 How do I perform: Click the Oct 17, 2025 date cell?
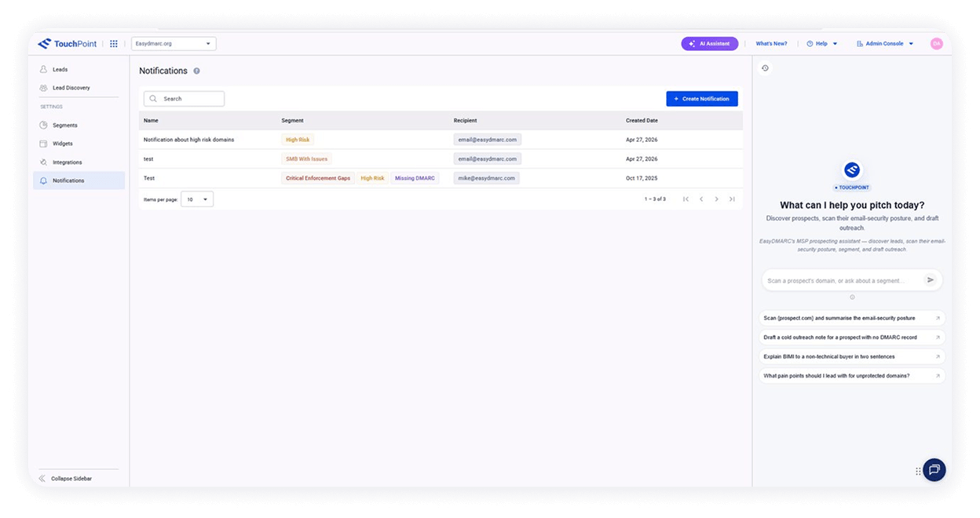(x=642, y=178)
